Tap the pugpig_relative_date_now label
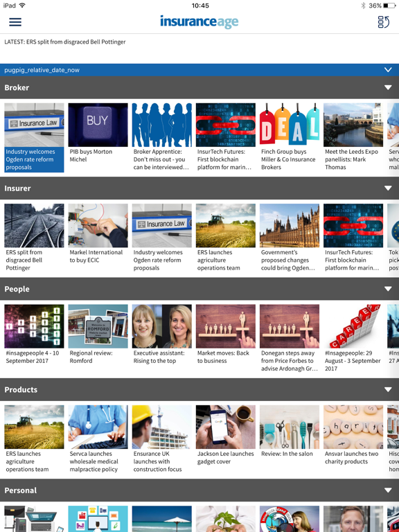The height and width of the screenshot is (532, 399). pyautogui.click(x=42, y=70)
